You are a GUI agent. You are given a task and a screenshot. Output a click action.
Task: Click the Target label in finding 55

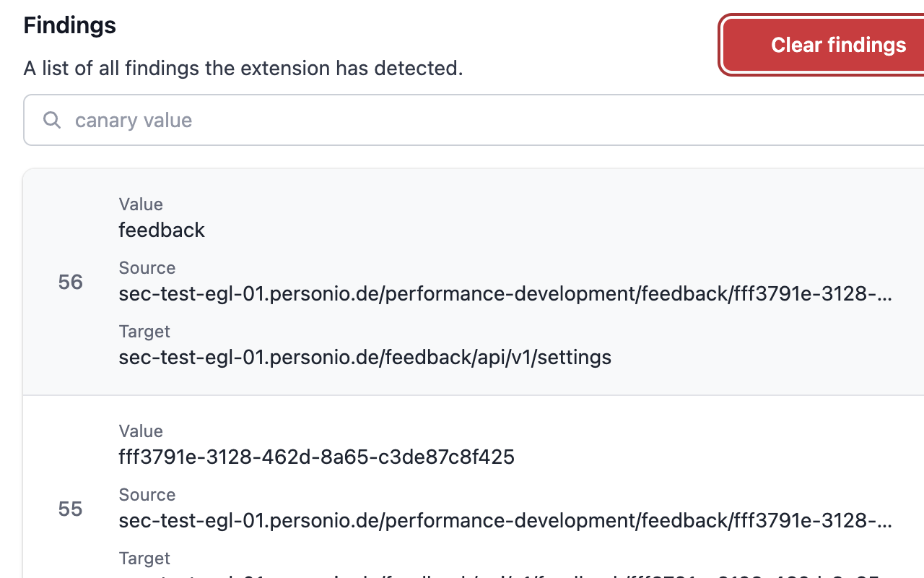tap(144, 558)
